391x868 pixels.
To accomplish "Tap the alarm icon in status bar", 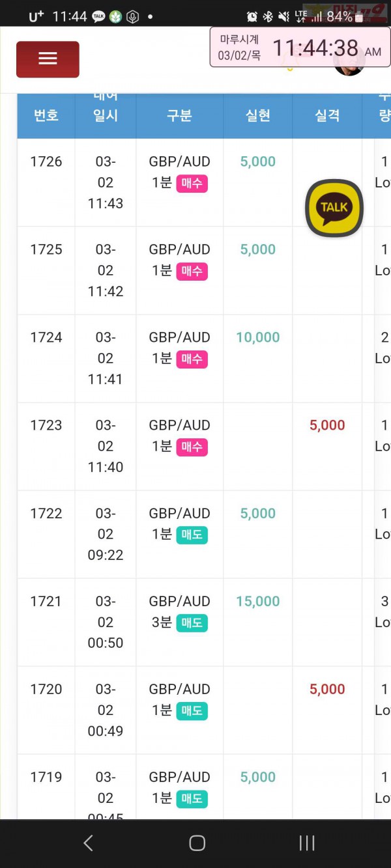I will click(x=252, y=16).
